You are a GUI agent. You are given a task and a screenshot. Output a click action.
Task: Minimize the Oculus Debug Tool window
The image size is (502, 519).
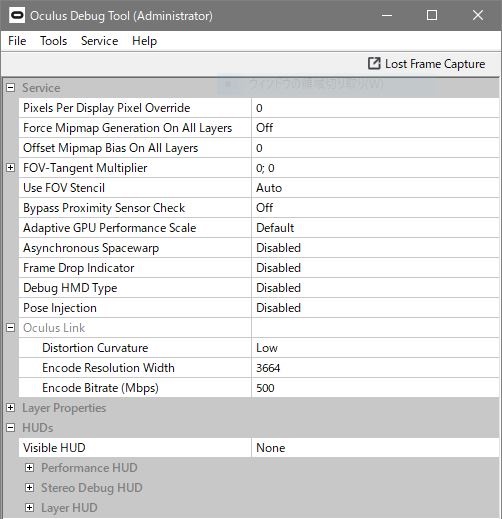(387, 15)
